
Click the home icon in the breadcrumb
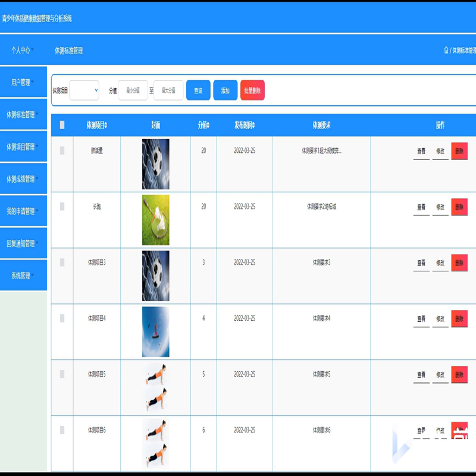click(446, 50)
